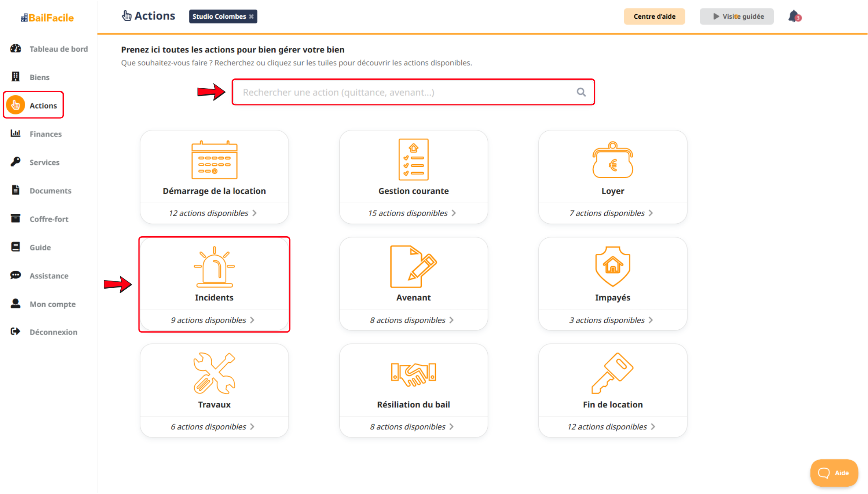Open Finances in the sidebar
This screenshot has width=868, height=494.
point(45,134)
